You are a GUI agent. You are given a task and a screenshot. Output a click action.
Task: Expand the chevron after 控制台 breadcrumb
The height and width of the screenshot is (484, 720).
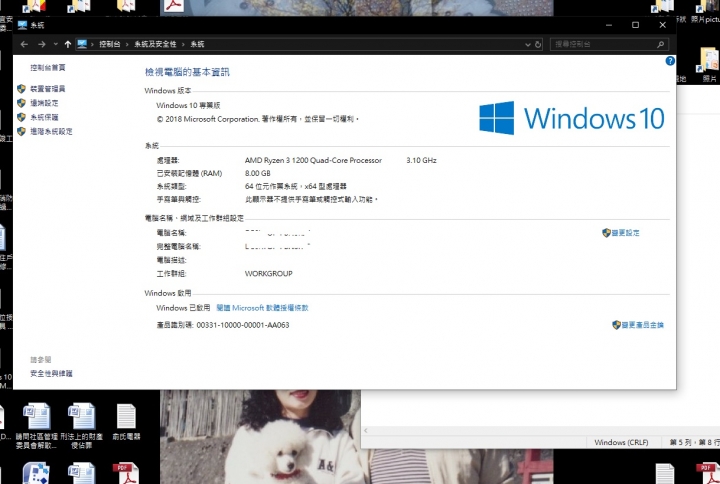(127, 44)
